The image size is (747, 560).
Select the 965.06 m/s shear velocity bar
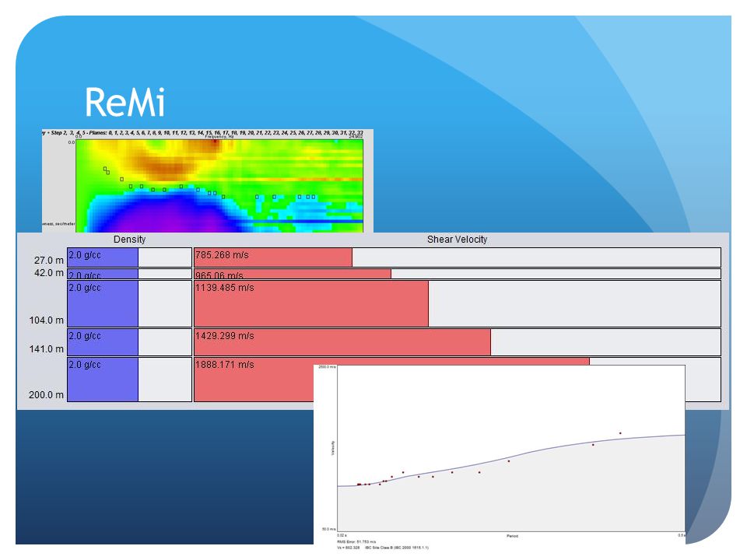pyautogui.click(x=293, y=274)
